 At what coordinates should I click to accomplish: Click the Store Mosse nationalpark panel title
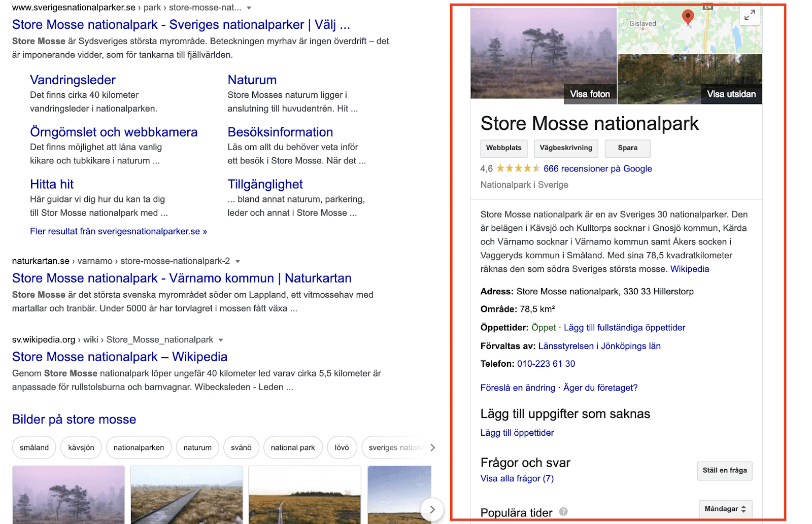(x=590, y=123)
